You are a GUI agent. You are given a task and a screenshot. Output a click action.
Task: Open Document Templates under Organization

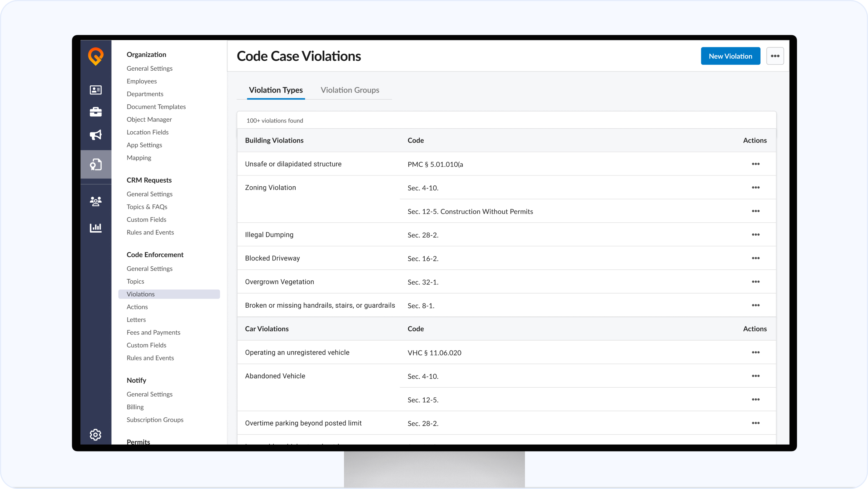pyautogui.click(x=156, y=107)
